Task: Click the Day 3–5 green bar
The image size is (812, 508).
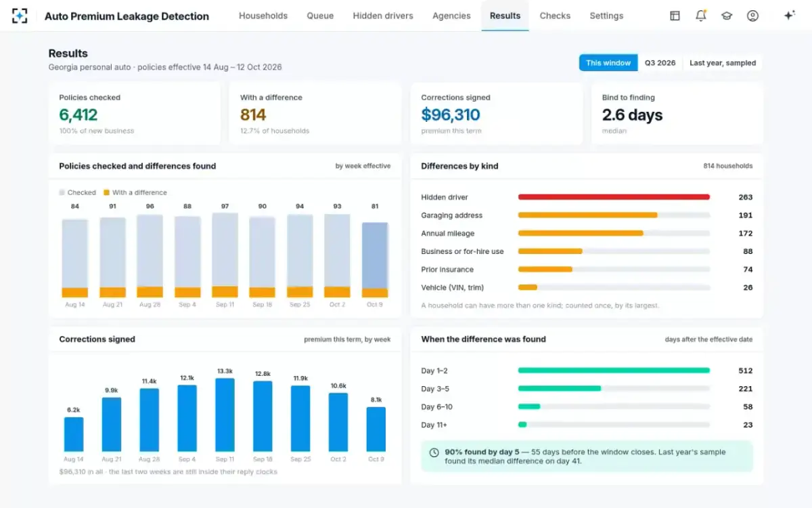Action: point(560,389)
